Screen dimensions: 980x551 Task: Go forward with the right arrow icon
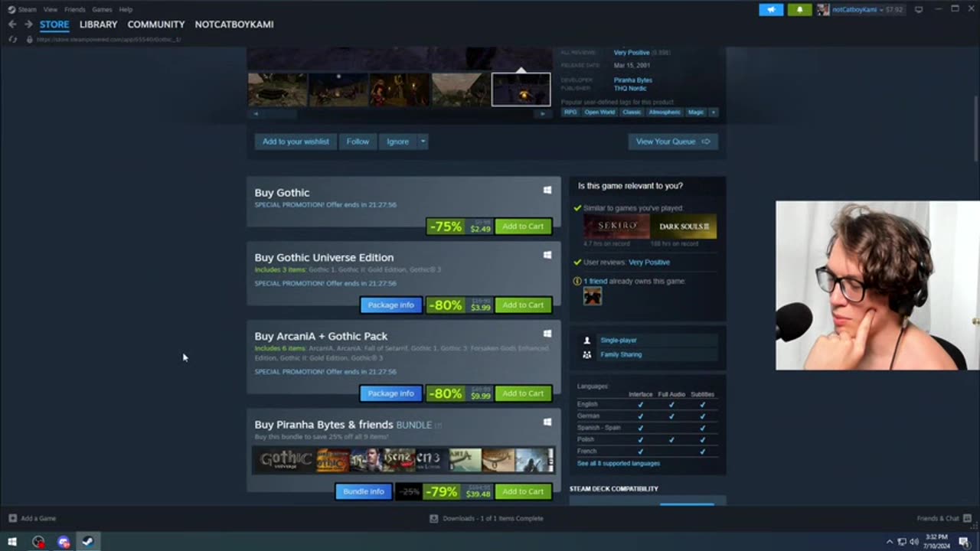pos(28,24)
